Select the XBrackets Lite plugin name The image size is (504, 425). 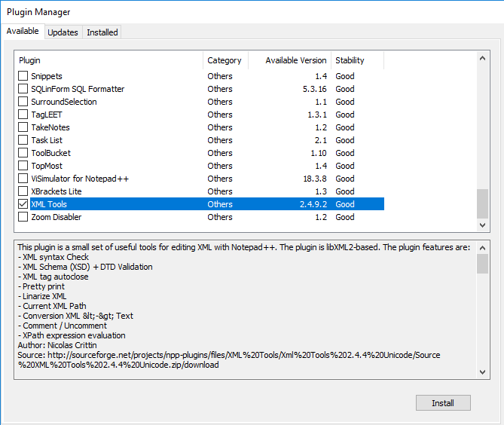[x=57, y=191]
